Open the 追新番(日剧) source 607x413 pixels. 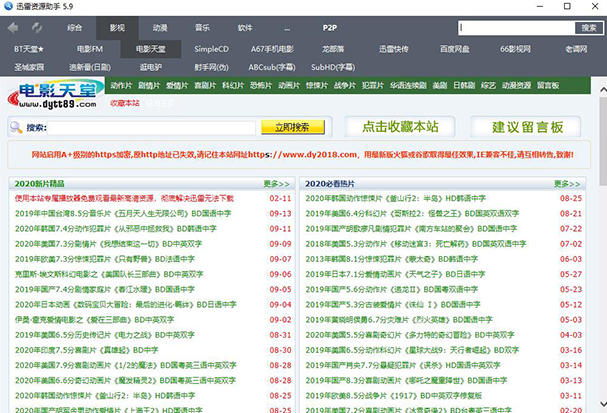tap(90, 67)
